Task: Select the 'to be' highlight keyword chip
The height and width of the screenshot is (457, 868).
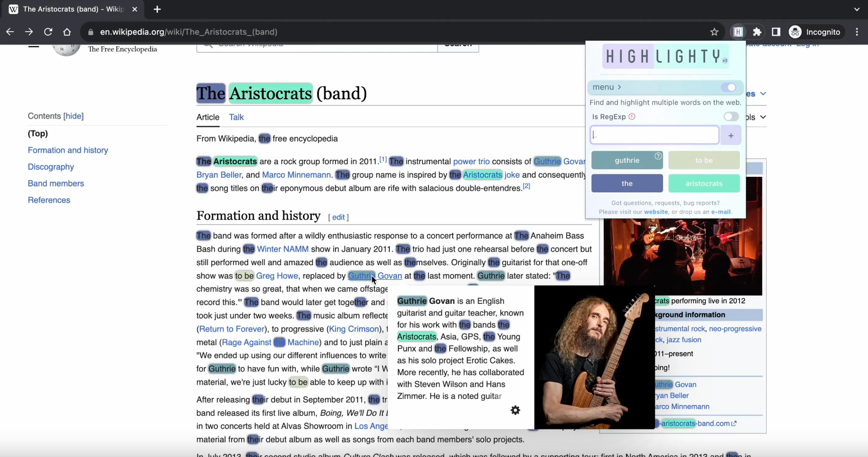Action: 704,160
